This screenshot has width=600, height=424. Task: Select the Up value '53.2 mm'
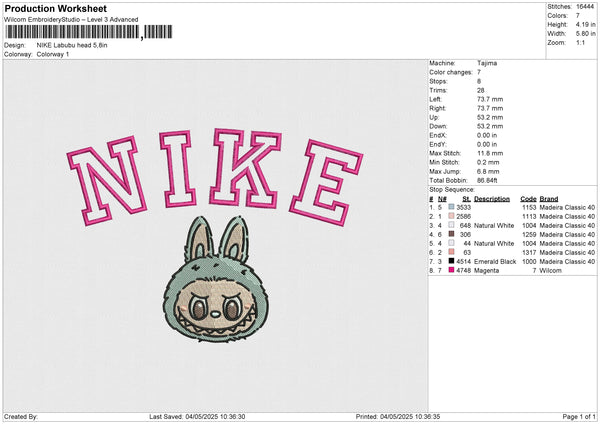(x=490, y=117)
